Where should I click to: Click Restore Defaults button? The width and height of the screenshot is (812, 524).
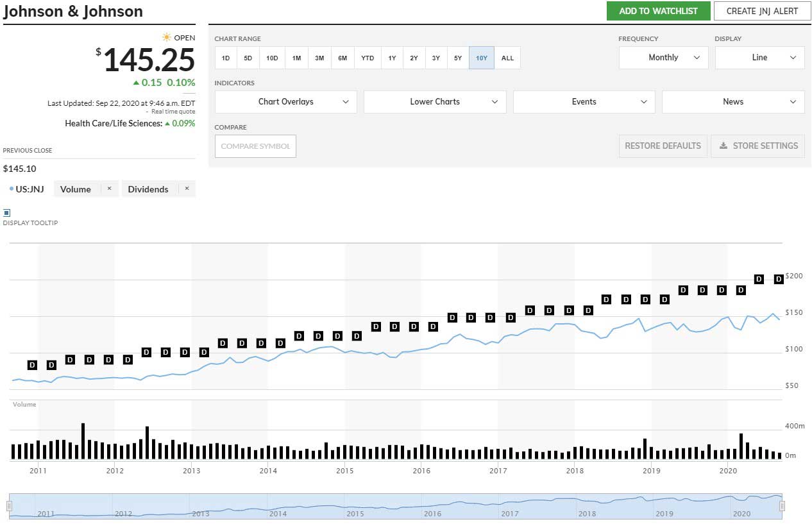[x=663, y=146]
